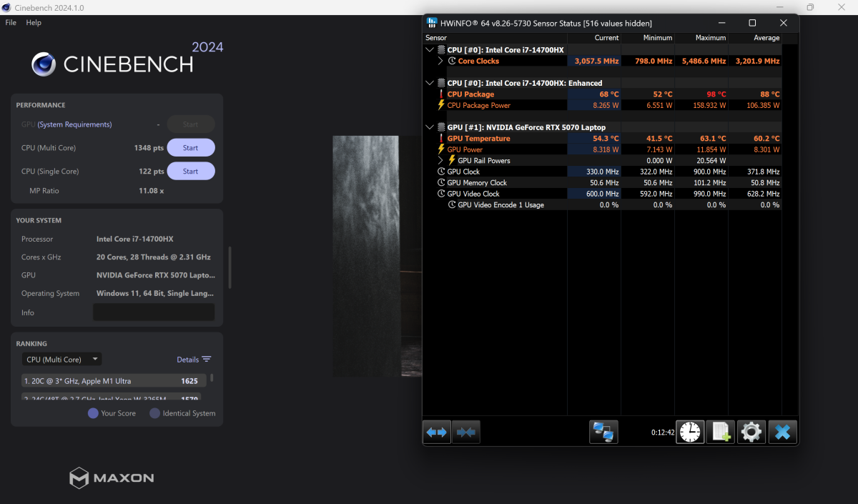
Task: Click the ranking list scrollbar
Action: 211,377
